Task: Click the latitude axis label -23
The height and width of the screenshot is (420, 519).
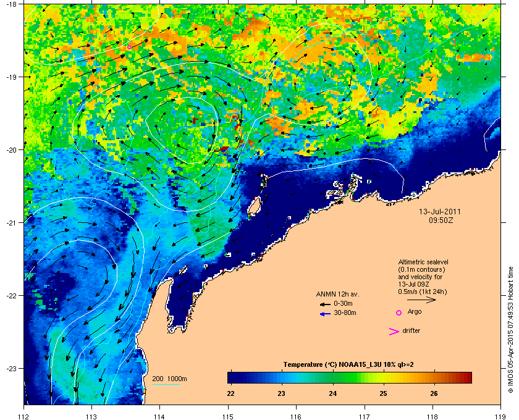Action: coord(12,368)
